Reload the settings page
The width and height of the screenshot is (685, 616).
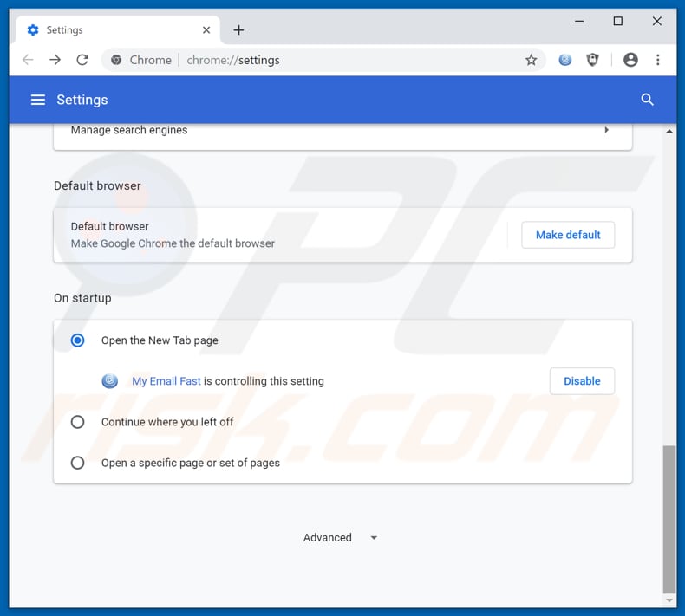pos(82,60)
